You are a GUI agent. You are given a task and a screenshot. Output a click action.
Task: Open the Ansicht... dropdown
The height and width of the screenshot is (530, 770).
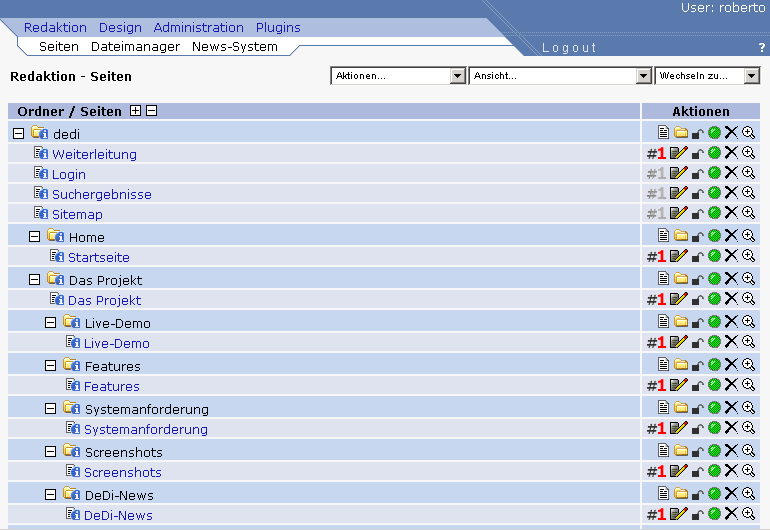pos(560,76)
